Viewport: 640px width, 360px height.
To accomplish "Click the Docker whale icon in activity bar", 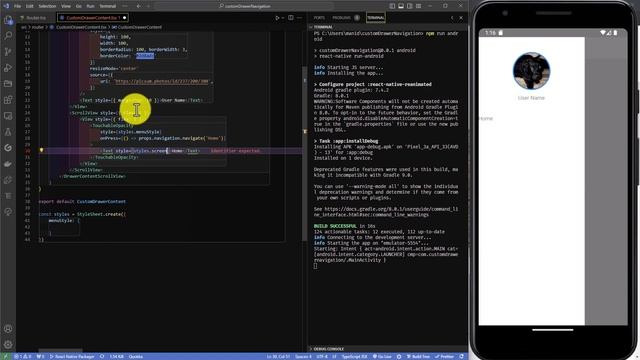I will [8, 164].
